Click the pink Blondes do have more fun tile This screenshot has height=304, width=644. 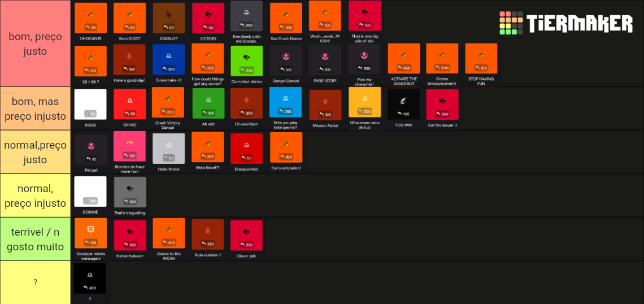(129, 152)
